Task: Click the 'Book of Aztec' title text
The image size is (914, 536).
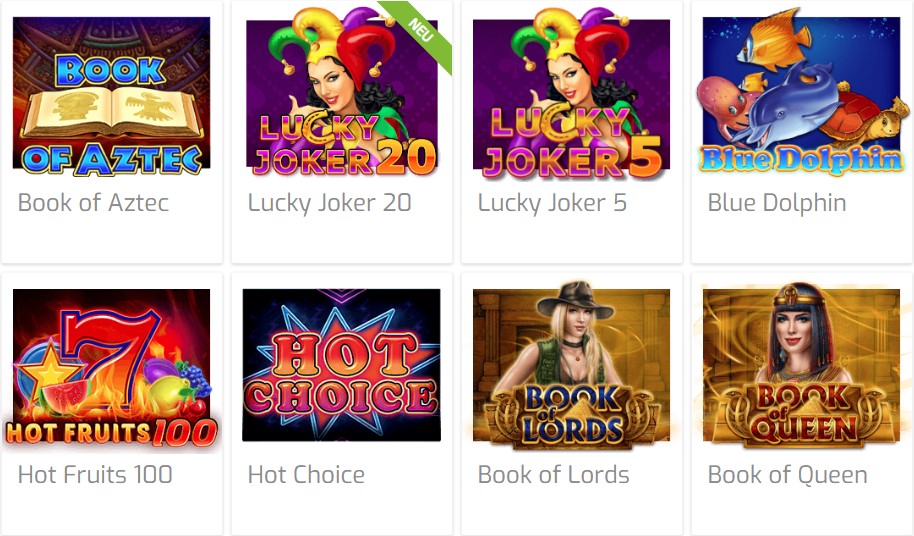Action: click(93, 203)
